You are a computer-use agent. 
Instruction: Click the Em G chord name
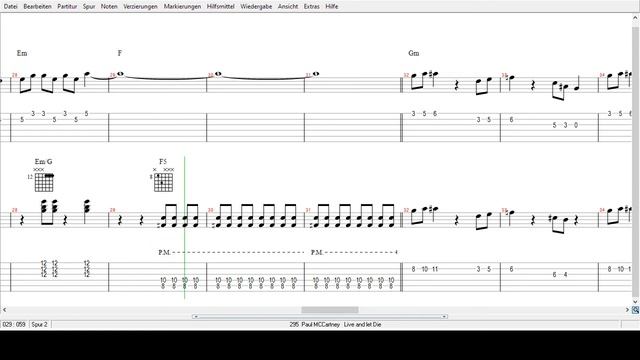[43, 162]
